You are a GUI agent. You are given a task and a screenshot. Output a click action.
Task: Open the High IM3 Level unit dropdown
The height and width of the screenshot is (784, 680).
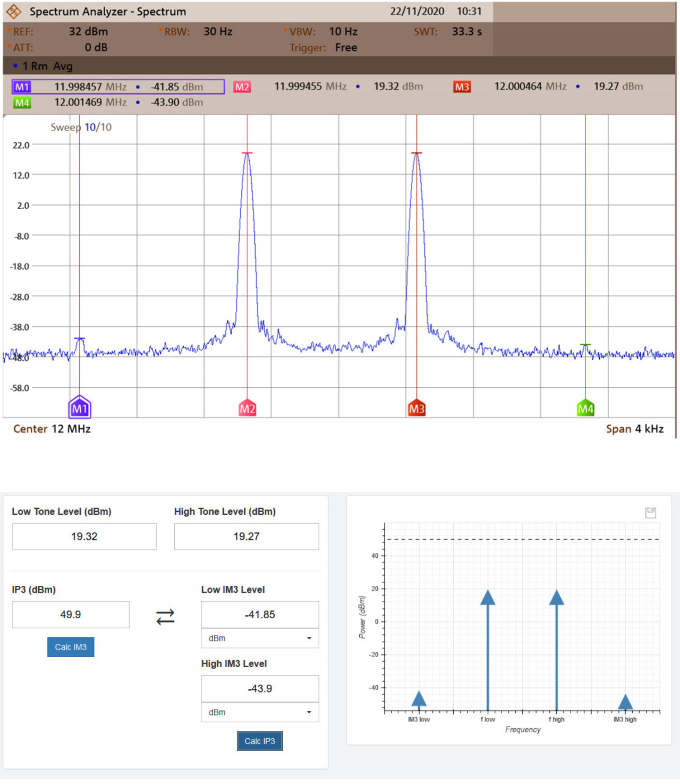[x=260, y=712]
